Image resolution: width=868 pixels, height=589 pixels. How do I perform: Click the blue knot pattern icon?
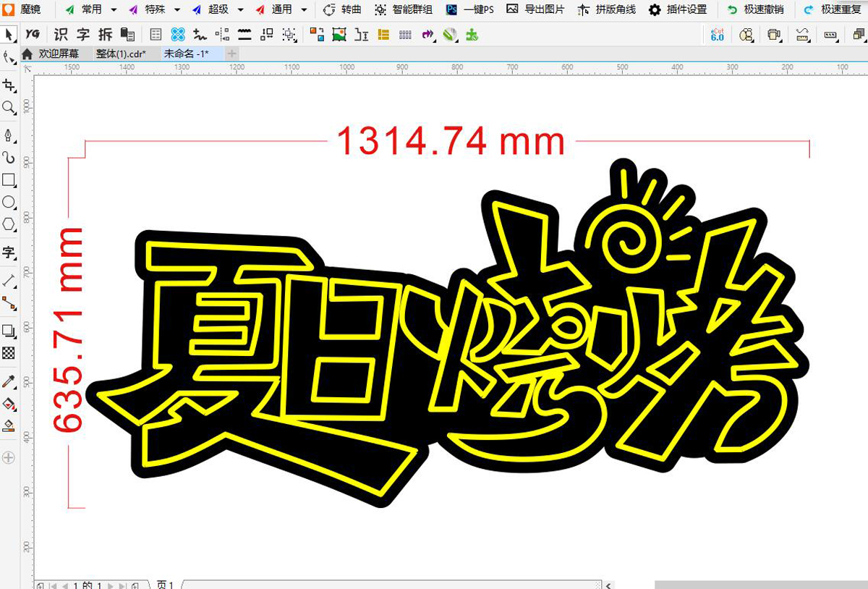coord(178,34)
